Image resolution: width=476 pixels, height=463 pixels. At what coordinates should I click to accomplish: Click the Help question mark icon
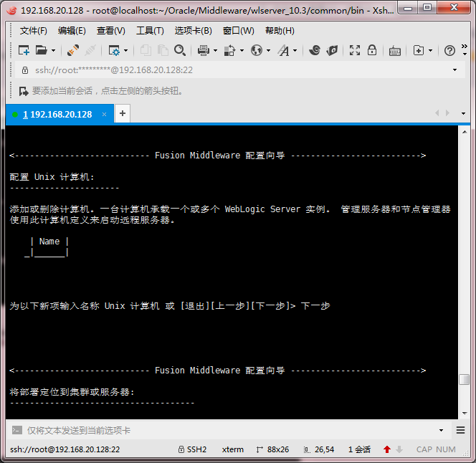[449, 50]
